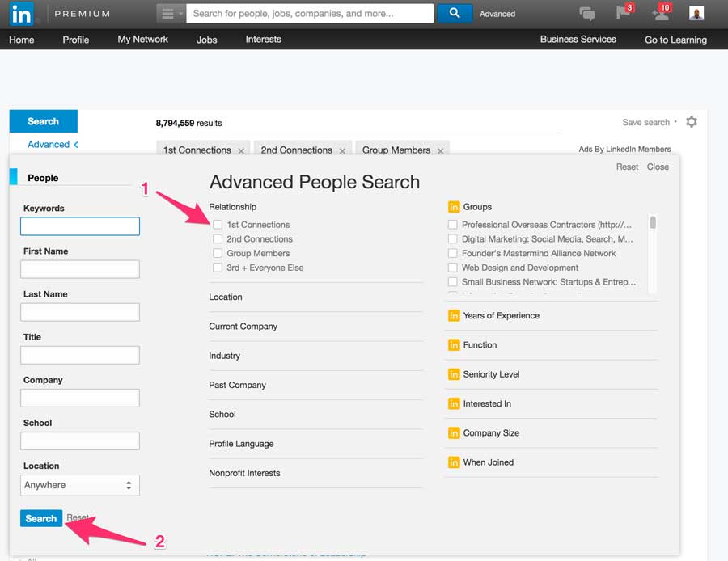This screenshot has height=561, width=728.
Task: Open the Jobs menu
Action: click(206, 40)
